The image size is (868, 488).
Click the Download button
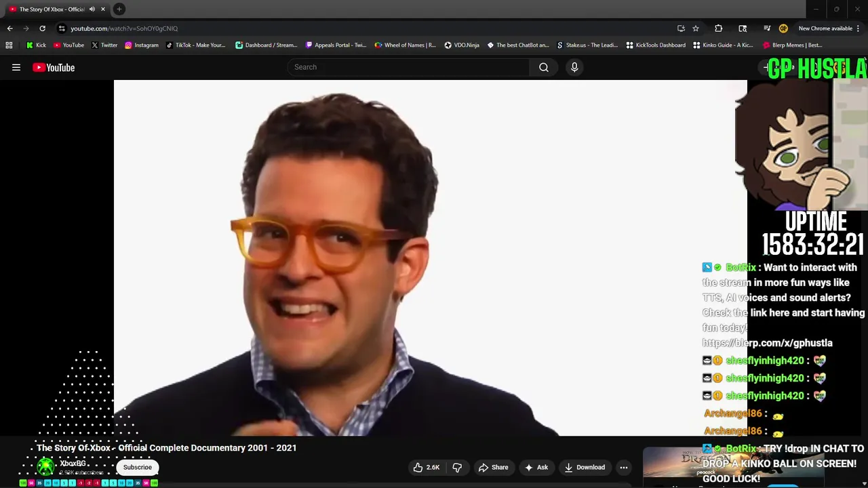(x=585, y=467)
